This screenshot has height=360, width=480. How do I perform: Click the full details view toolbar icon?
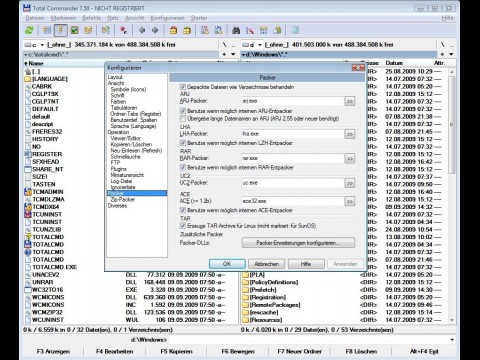[61, 30]
